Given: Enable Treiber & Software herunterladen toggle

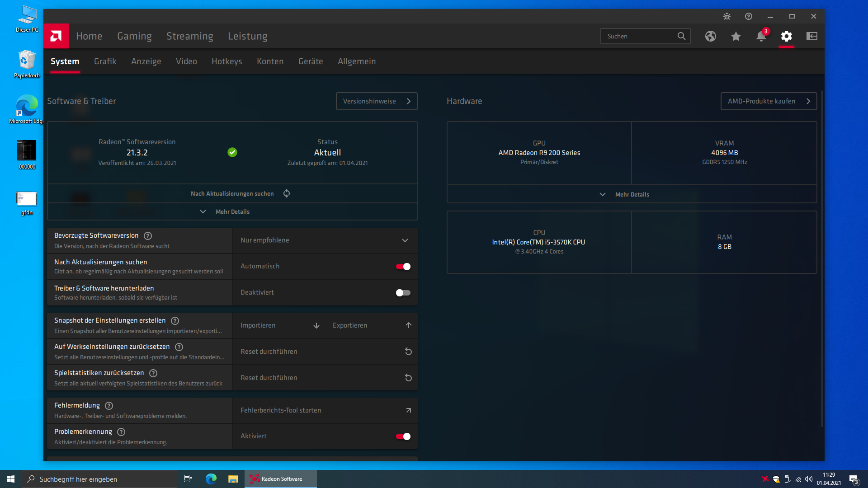Looking at the screenshot, I should 403,293.
